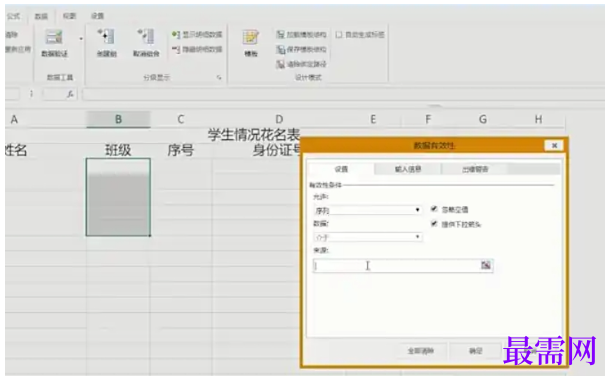Viewport: 615px width, 382px height.
Task: Click the 序号 header cell
Action: [180, 150]
